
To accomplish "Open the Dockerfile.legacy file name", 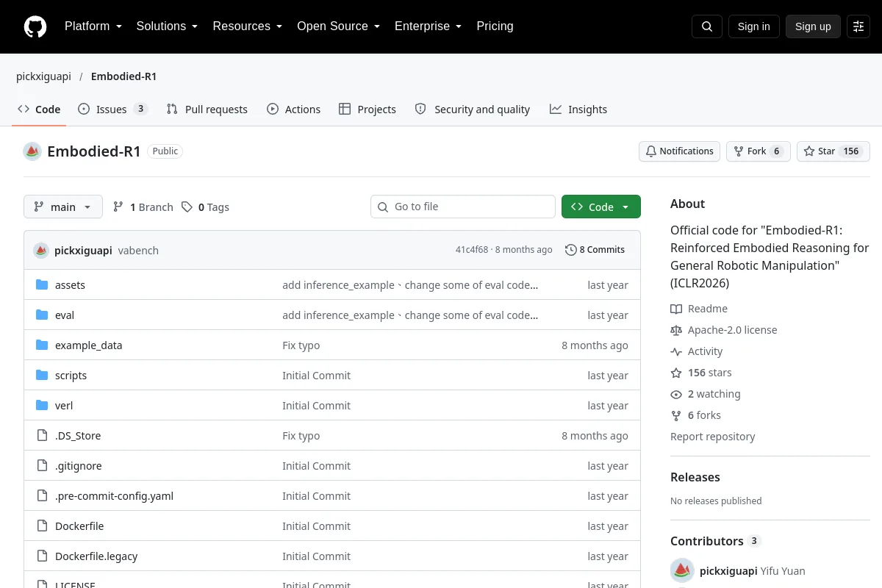I will (96, 556).
